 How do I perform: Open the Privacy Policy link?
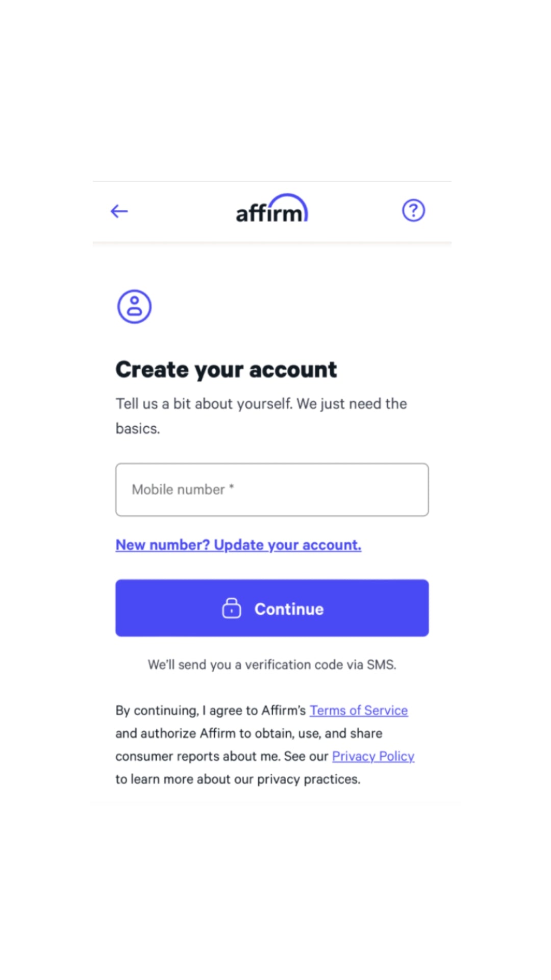(x=373, y=756)
